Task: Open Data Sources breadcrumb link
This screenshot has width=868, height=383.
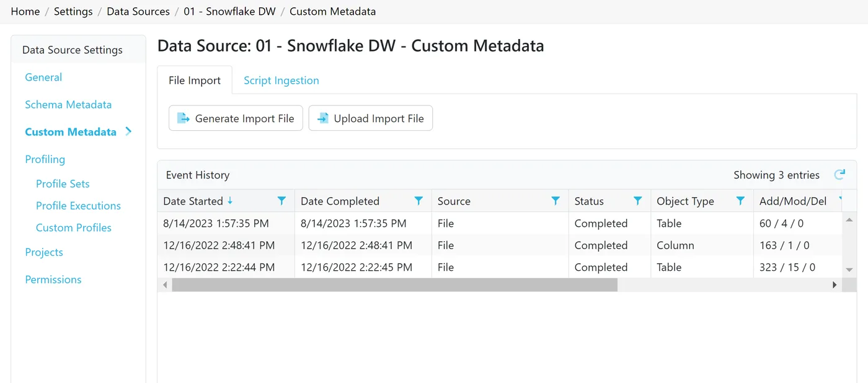Action: click(138, 11)
